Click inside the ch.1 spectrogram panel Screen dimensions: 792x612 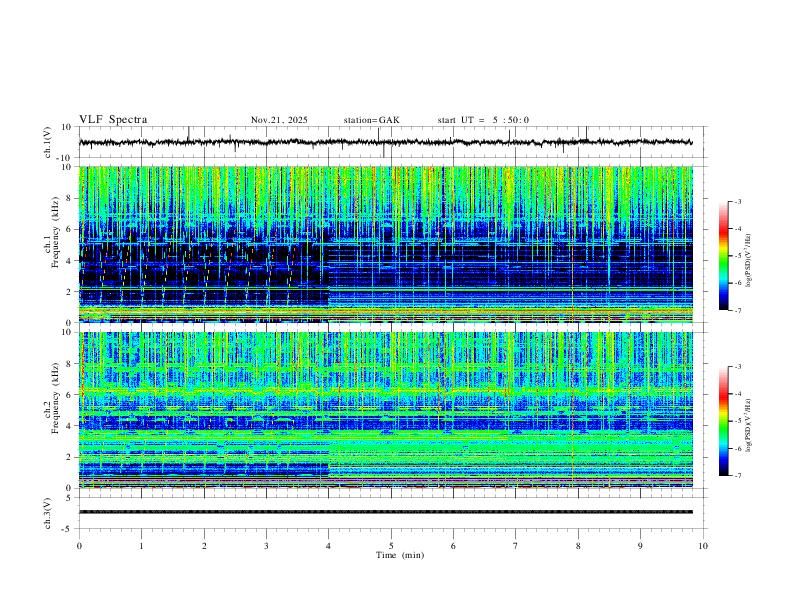tap(385, 244)
